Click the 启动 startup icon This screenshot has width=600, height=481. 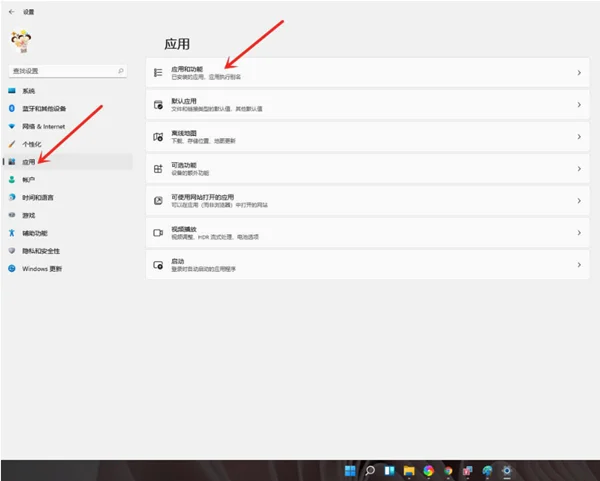click(158, 265)
